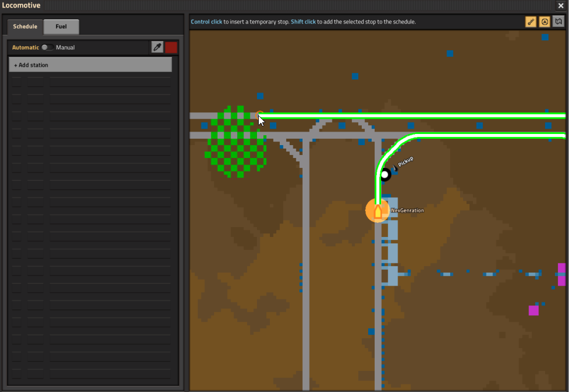
Task: Close the Locomotive window
Action: click(x=561, y=5)
